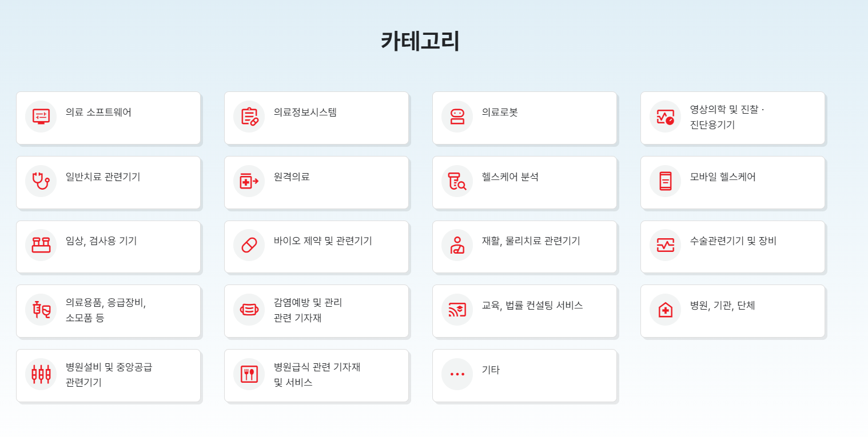Click the 카테고리 heading
Screen dimensions: 868x437
click(x=420, y=41)
